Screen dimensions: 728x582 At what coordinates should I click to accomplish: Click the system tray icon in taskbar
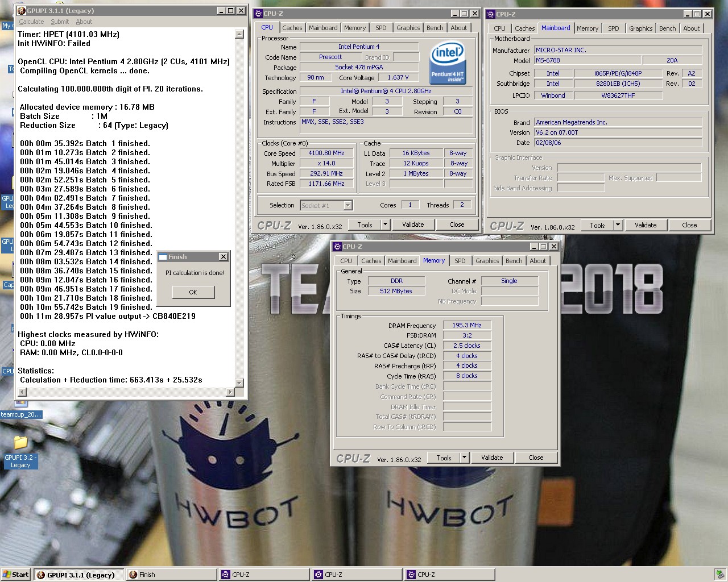tap(720, 575)
